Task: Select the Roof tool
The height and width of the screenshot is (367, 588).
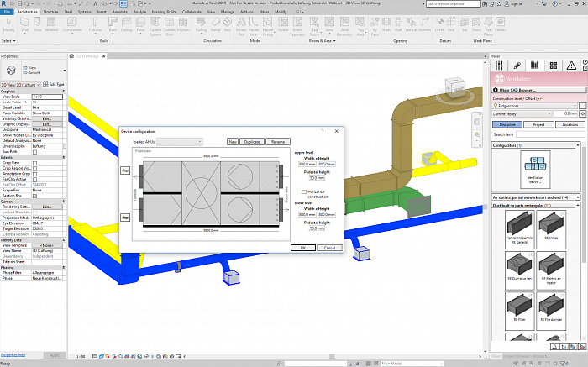Action: tap(113, 24)
